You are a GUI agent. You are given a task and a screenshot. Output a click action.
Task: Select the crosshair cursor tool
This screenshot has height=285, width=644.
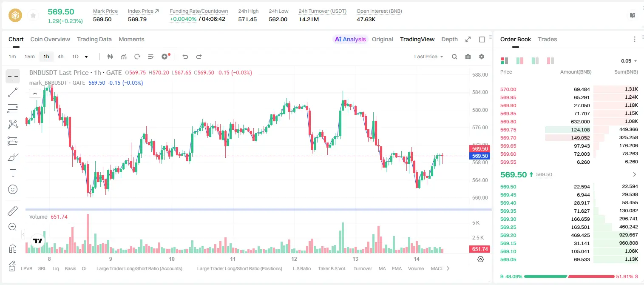point(13,76)
